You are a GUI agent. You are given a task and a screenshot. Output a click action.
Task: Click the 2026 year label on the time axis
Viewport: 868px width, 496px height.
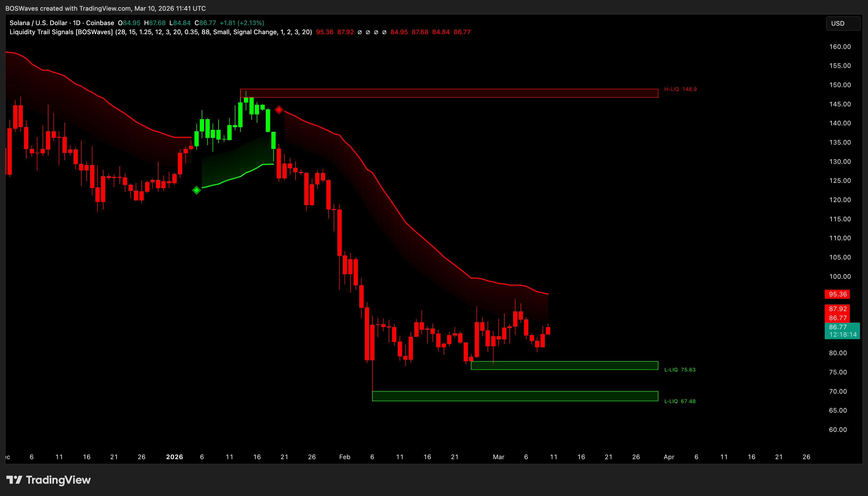(174, 457)
